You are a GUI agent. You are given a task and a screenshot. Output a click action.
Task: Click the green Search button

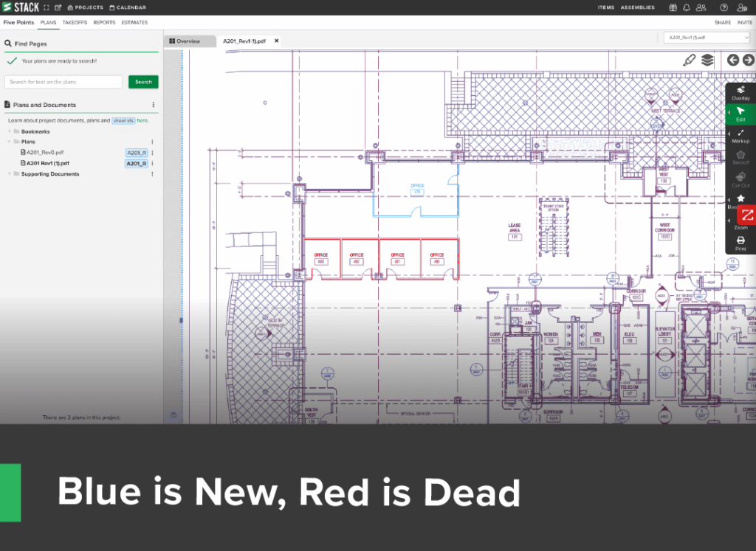[143, 82]
